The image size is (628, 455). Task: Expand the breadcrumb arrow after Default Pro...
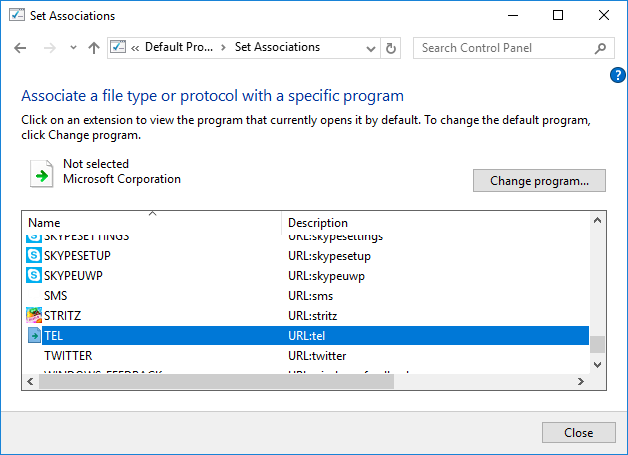223,48
